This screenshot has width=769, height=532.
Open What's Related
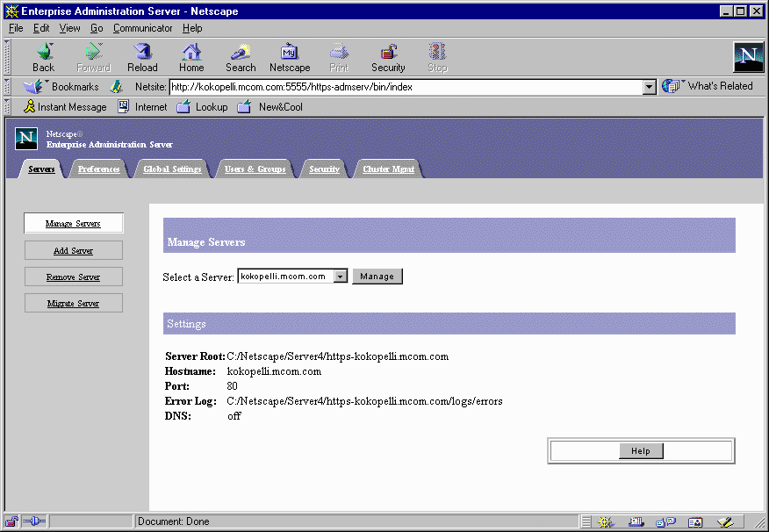[x=708, y=86]
